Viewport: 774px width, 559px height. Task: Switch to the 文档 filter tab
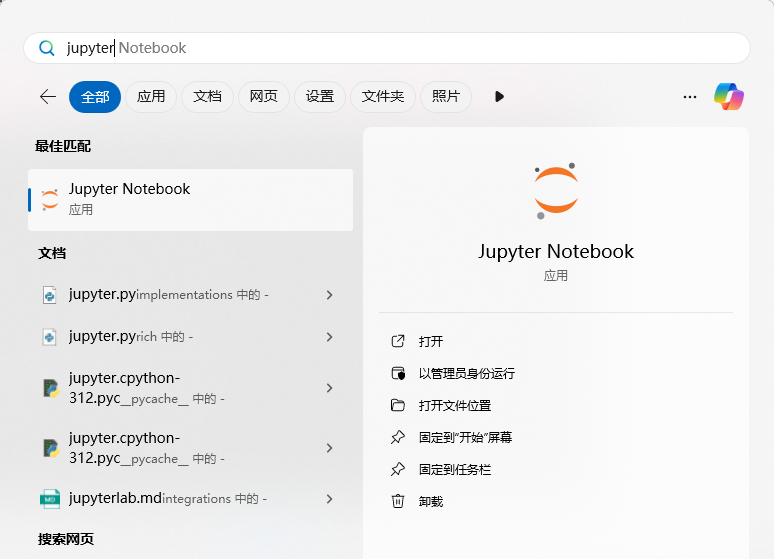coord(207,97)
